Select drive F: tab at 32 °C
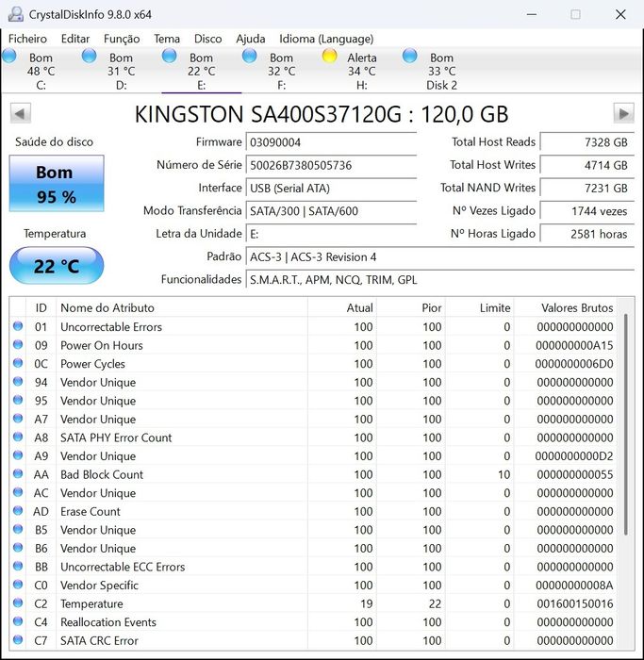 [x=282, y=71]
